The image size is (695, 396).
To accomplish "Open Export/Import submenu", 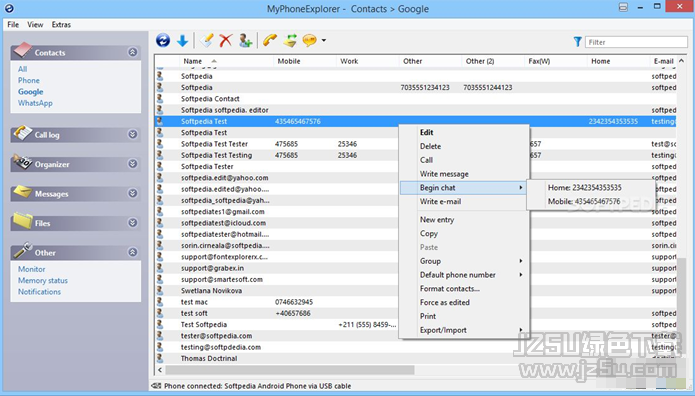I will tap(464, 330).
